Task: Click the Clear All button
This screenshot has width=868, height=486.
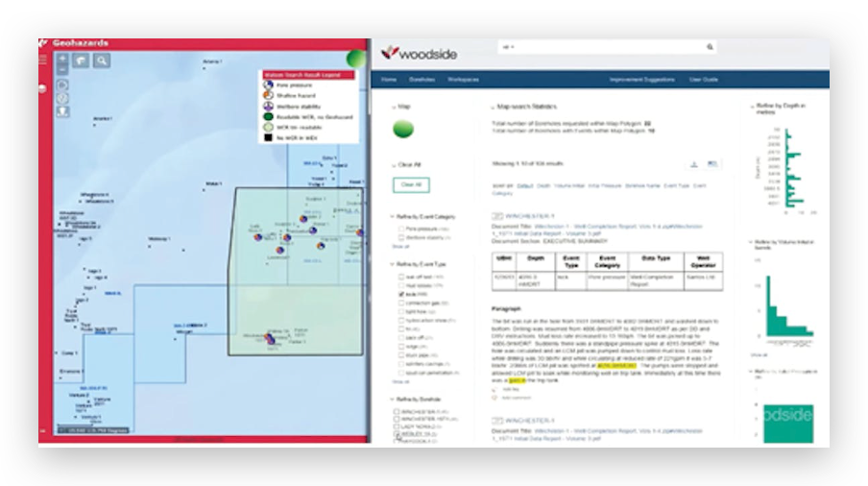Action: (x=411, y=184)
